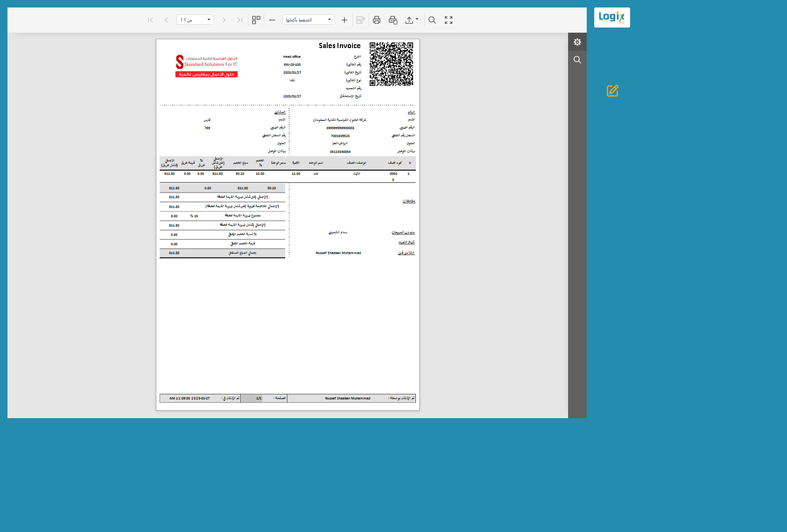Zoom in with the plus button

[x=344, y=20]
